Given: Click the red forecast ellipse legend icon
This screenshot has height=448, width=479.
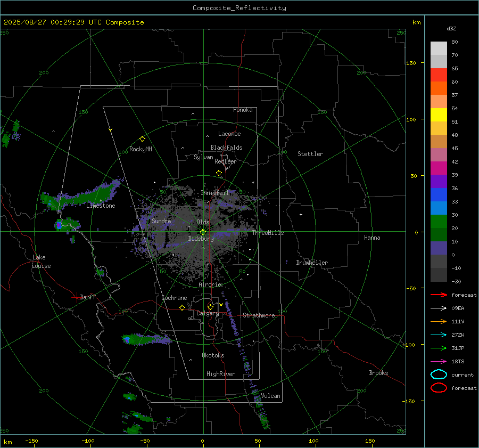Looking at the screenshot, I should pyautogui.click(x=439, y=388).
